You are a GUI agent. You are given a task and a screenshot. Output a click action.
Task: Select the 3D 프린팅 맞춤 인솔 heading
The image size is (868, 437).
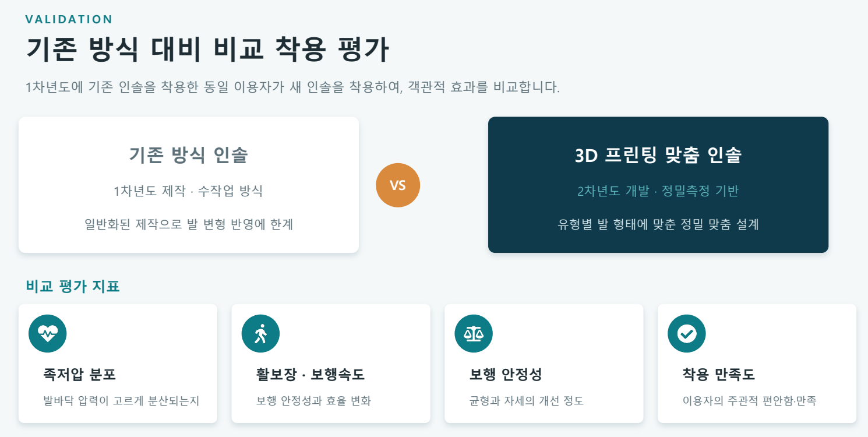click(658, 155)
